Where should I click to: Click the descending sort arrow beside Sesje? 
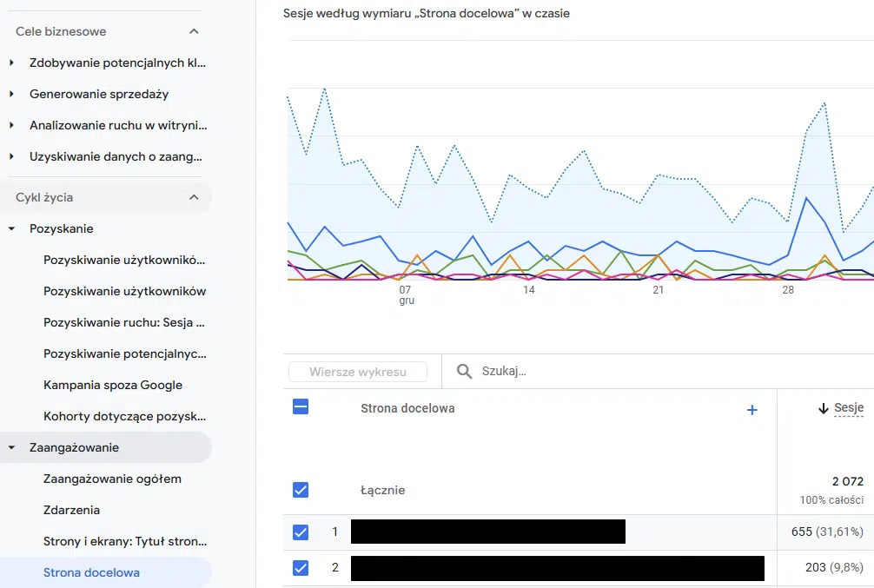[823, 409]
